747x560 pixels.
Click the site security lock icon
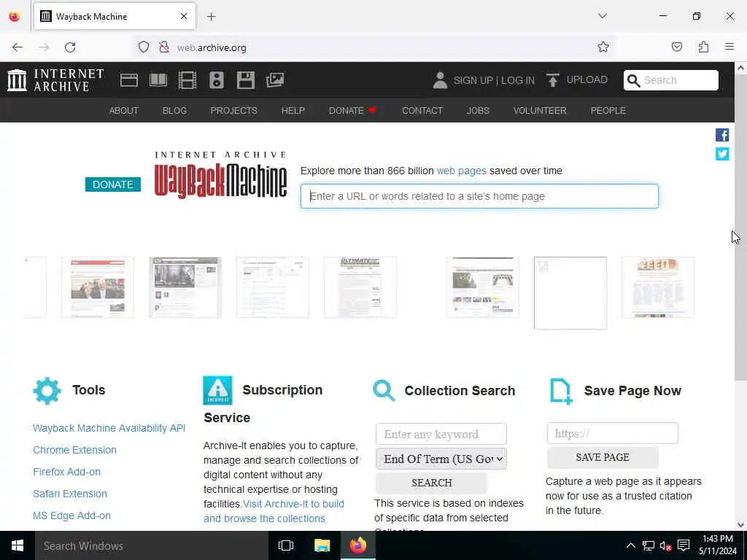point(164,47)
